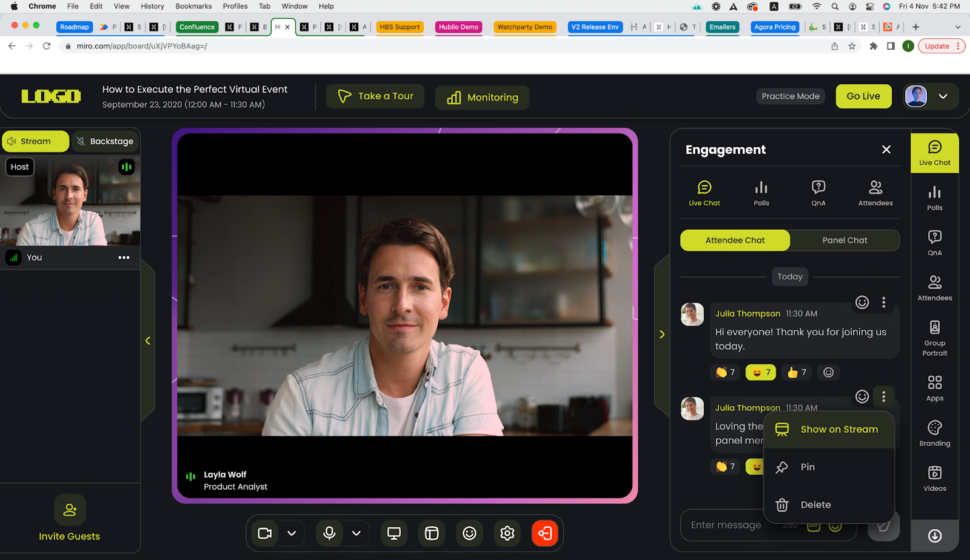Close the Engagement panel
Image resolution: width=970 pixels, height=560 pixels.
pyautogui.click(x=886, y=150)
